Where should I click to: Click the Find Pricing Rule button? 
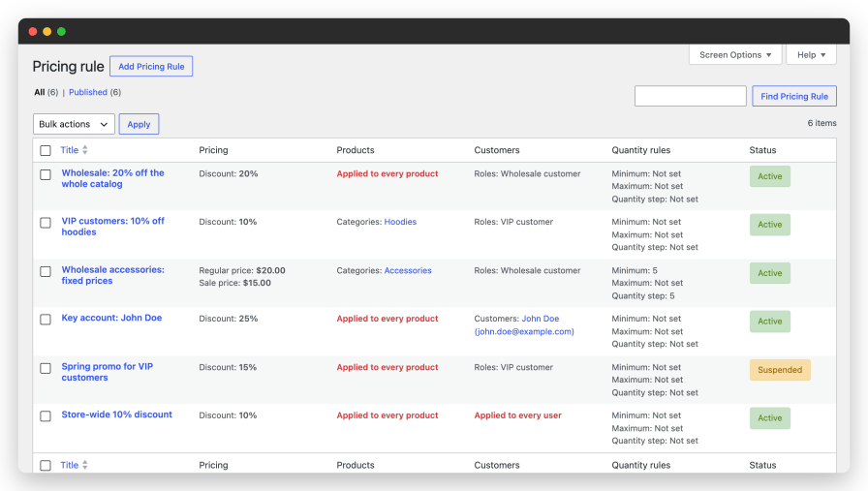(793, 96)
